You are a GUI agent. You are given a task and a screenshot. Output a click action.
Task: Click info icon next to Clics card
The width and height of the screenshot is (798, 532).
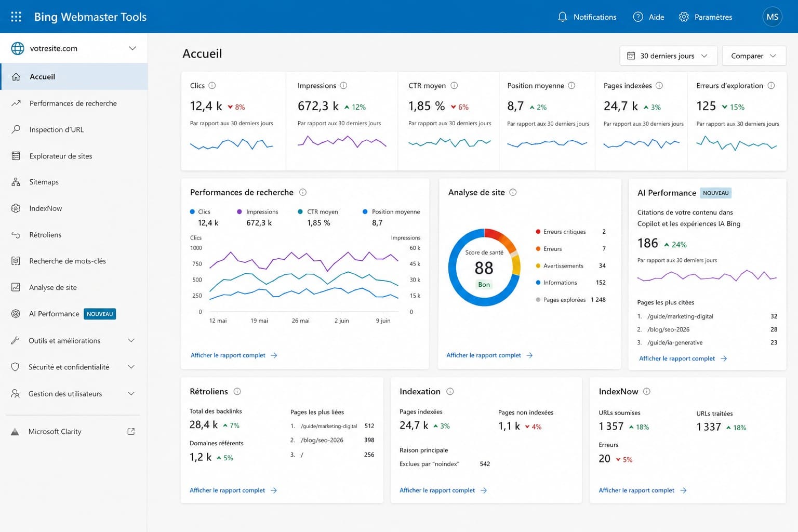point(212,85)
